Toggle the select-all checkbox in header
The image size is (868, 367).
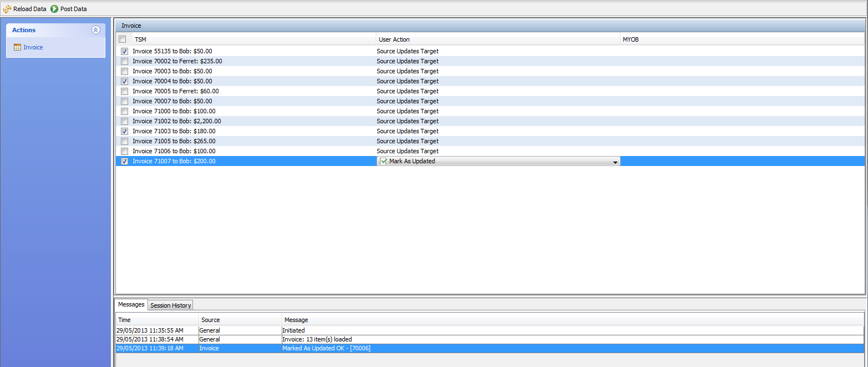coord(123,39)
